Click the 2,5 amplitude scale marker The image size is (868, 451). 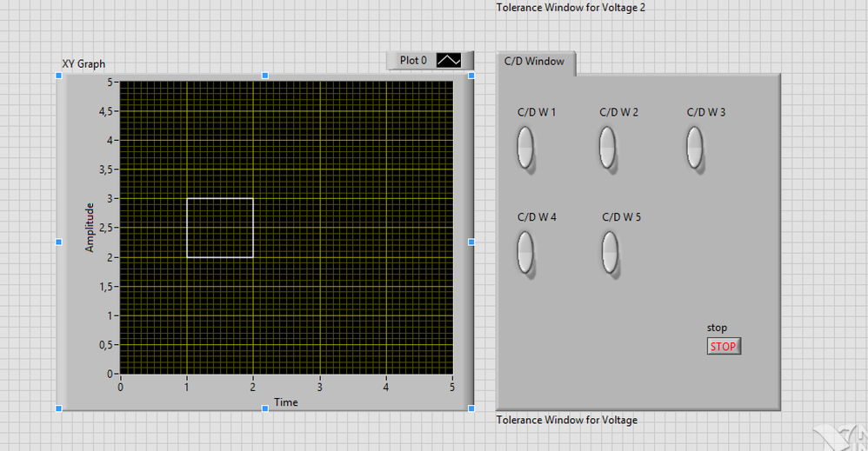[x=106, y=228]
